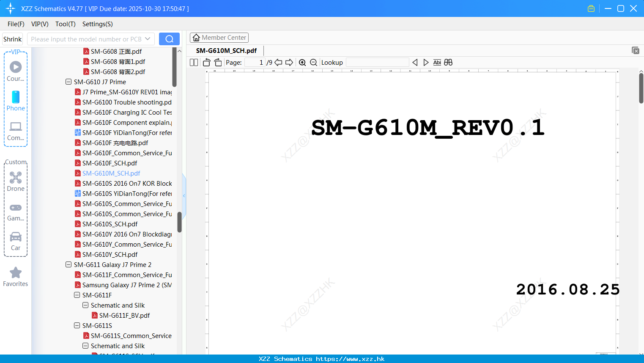Click the file tree scrollbar thumb
Image resolution: width=644 pixels, height=363 pixels.
coord(179,222)
